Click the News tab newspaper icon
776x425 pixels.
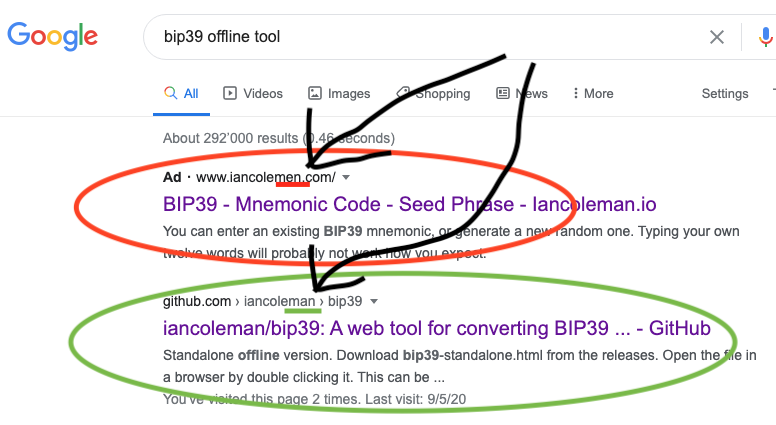(x=503, y=93)
